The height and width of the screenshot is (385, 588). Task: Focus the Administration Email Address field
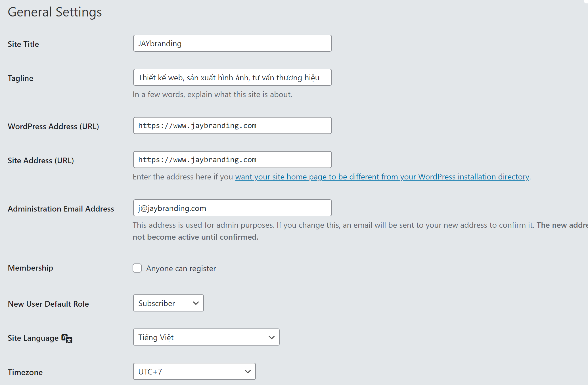(x=232, y=208)
